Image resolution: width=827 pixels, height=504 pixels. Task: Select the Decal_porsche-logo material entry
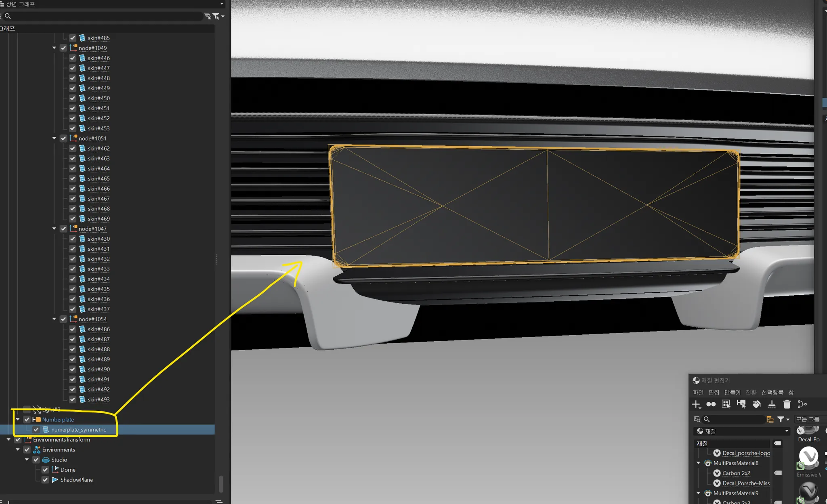[x=745, y=453]
